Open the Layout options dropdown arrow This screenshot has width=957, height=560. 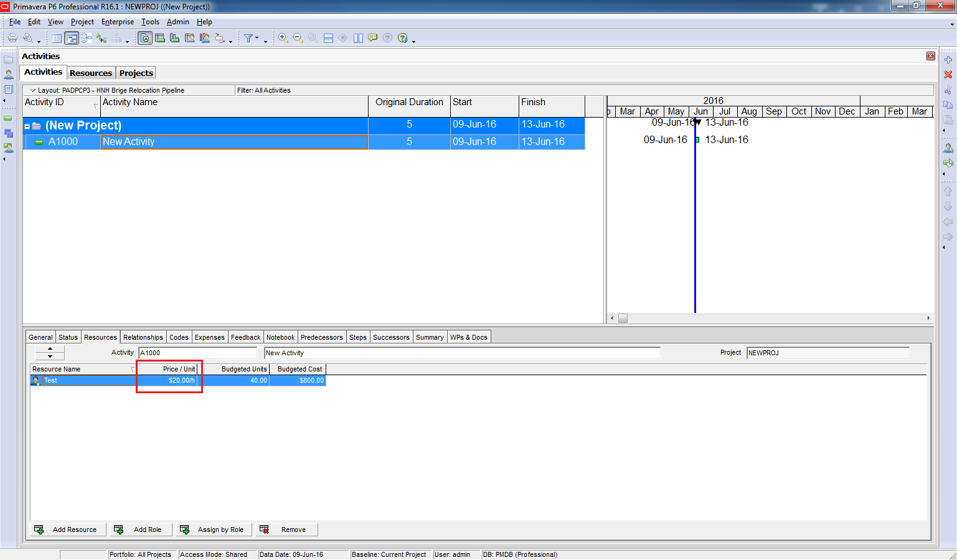(33, 90)
